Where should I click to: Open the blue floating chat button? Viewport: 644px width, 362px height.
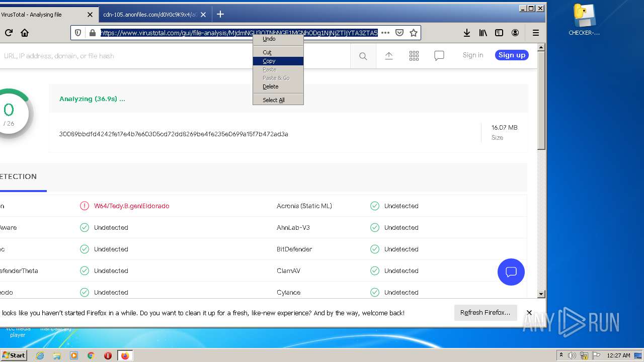(511, 272)
